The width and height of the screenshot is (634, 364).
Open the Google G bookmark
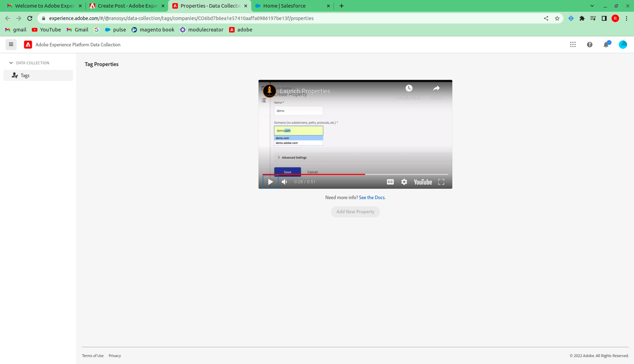point(97,30)
